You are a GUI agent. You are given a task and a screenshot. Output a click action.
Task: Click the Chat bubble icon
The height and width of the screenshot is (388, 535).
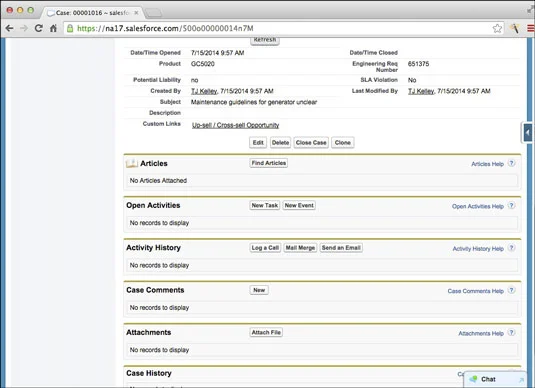473,379
